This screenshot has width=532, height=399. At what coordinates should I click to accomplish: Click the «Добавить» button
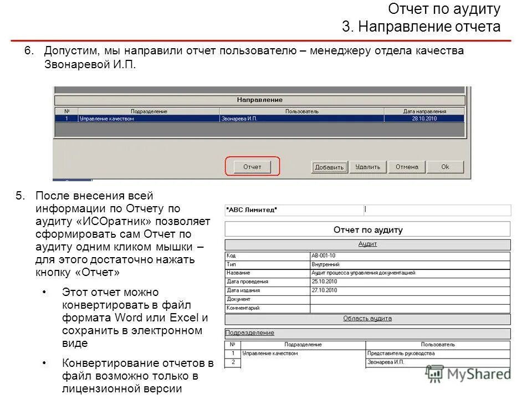[329, 166]
